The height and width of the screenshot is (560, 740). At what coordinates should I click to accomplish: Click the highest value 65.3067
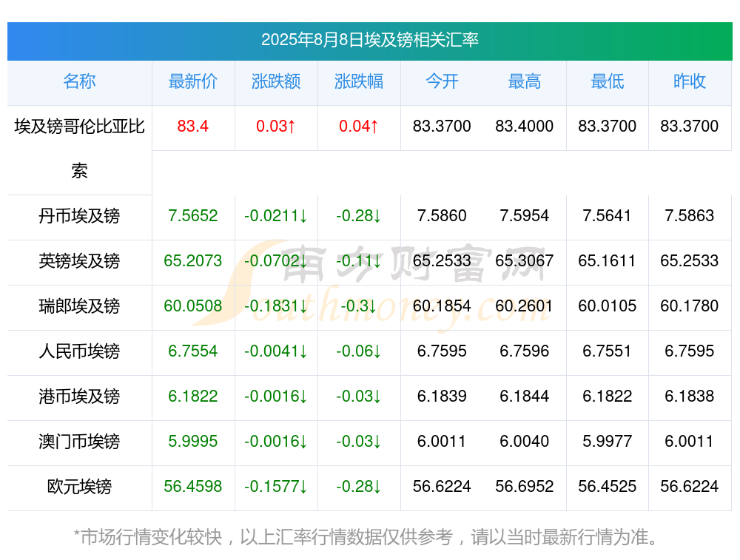coord(525,260)
